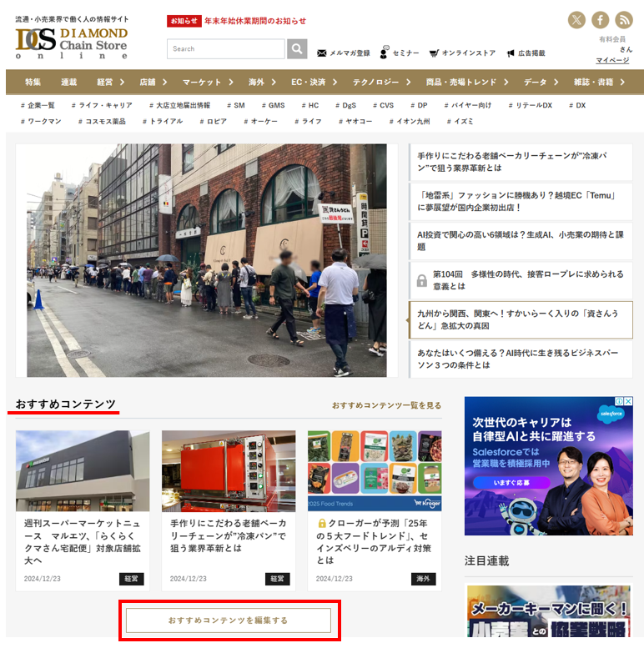The image size is (644, 648).
Task: Click the メルマガ登録 envelope link
Action: point(344,53)
